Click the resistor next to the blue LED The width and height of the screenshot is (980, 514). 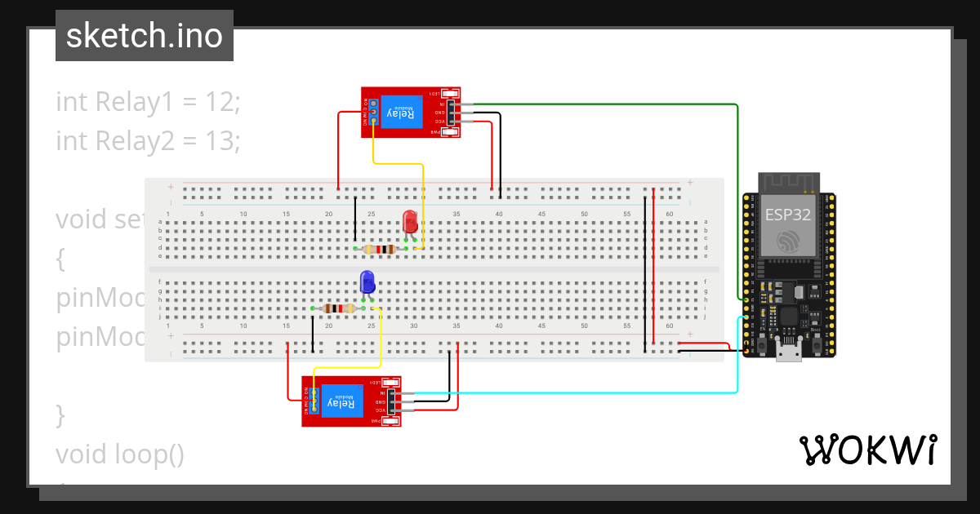point(339,310)
